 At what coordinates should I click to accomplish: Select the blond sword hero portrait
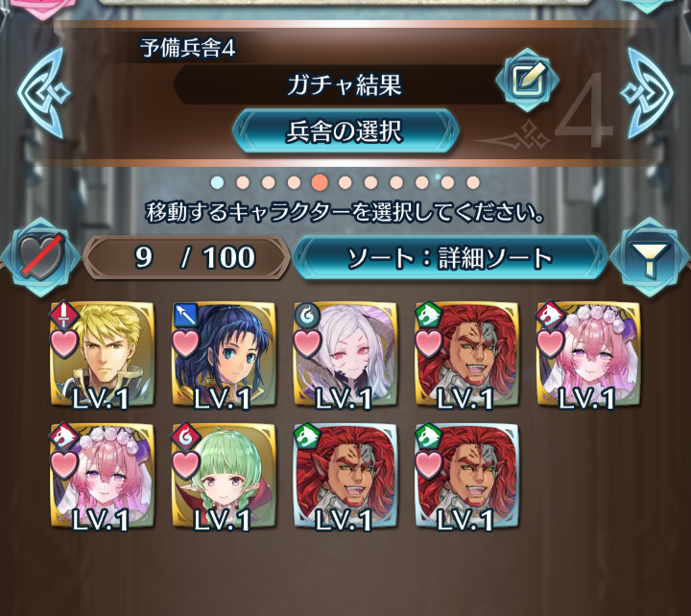click(103, 354)
